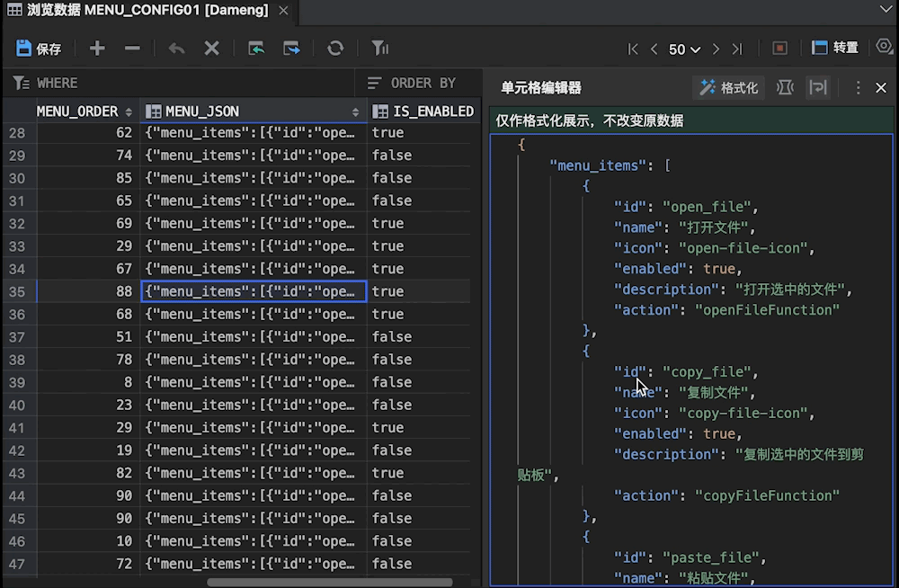The image size is (899, 588).
Task: Open the view settings icon at top right
Action: pos(884,47)
